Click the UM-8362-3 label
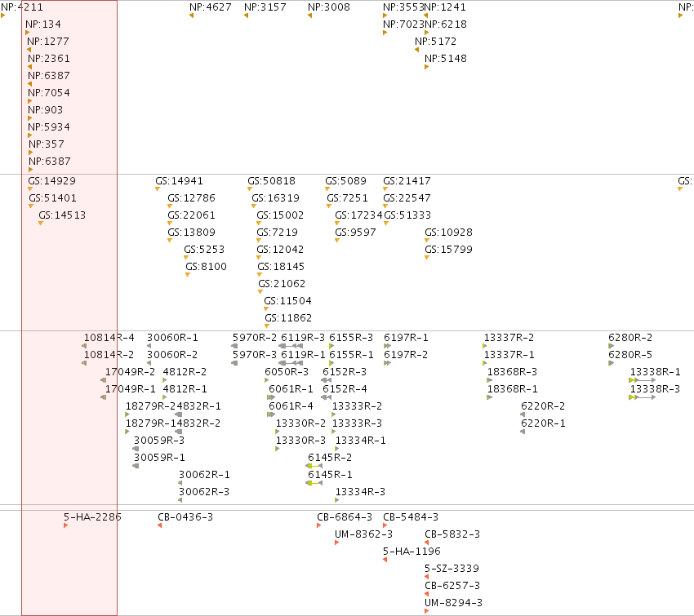The image size is (694, 616). [363, 534]
